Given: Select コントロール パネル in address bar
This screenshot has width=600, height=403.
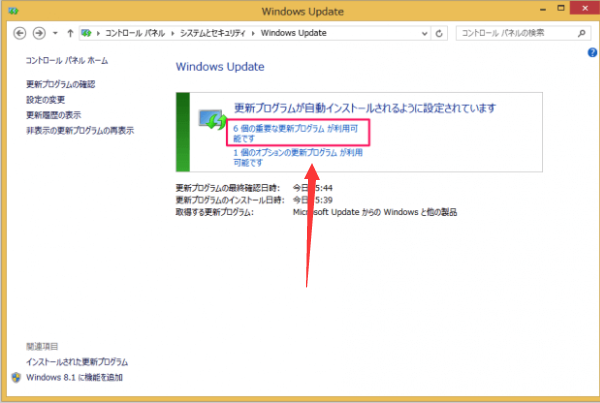Looking at the screenshot, I should pyautogui.click(x=135, y=33).
